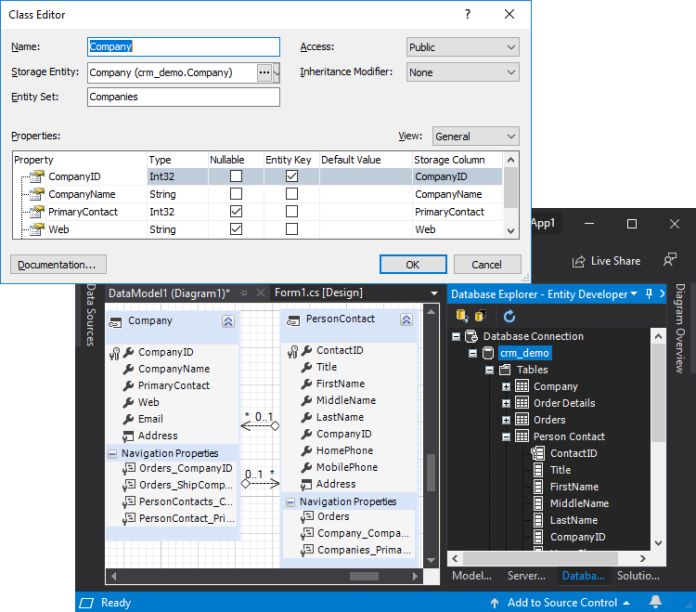Uncheck Nullable for PrimaryContact

point(236,211)
